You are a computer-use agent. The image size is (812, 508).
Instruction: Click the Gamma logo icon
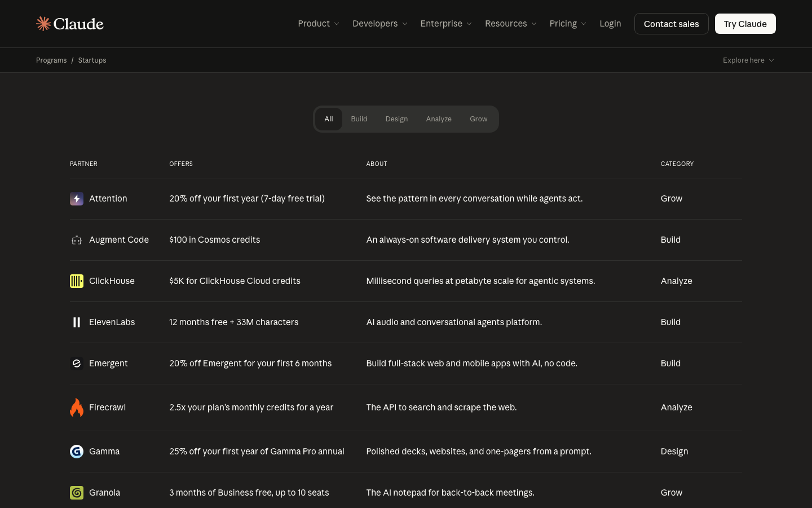coord(77,452)
